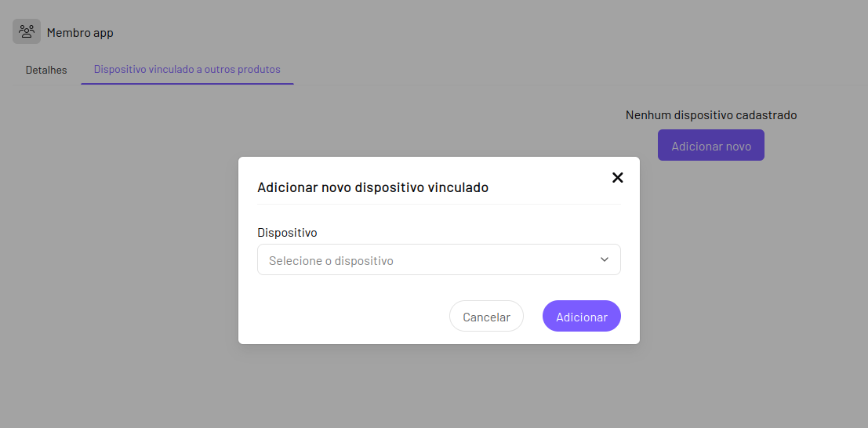This screenshot has height=428, width=868.
Task: Click the Cancelar button
Action: pos(486,317)
